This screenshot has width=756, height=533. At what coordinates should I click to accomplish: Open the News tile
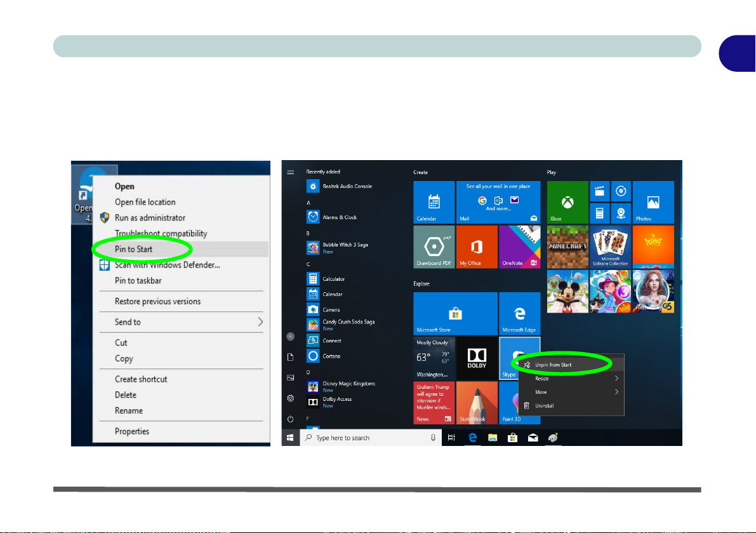pyautogui.click(x=434, y=403)
